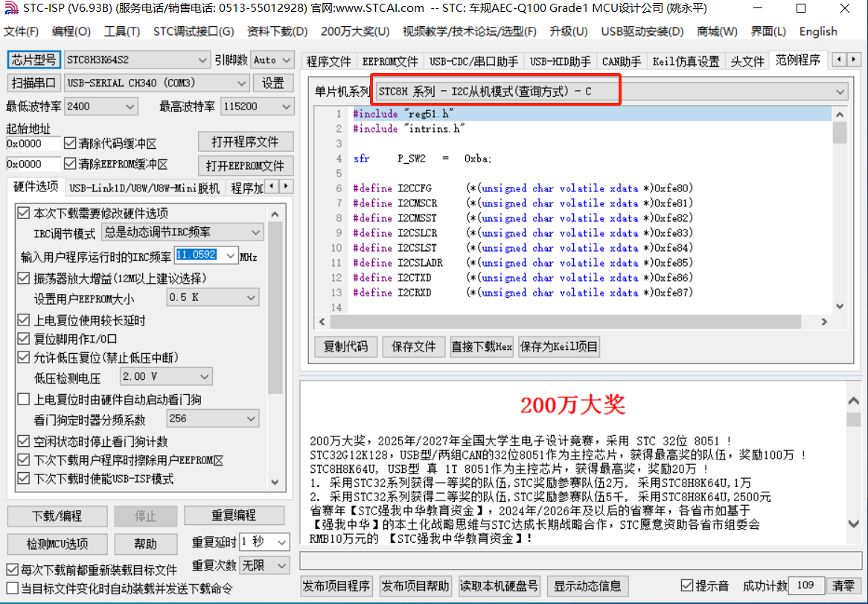The width and height of the screenshot is (868, 604).
Task: Click the 保存为Keil项目 button
Action: coord(558,346)
